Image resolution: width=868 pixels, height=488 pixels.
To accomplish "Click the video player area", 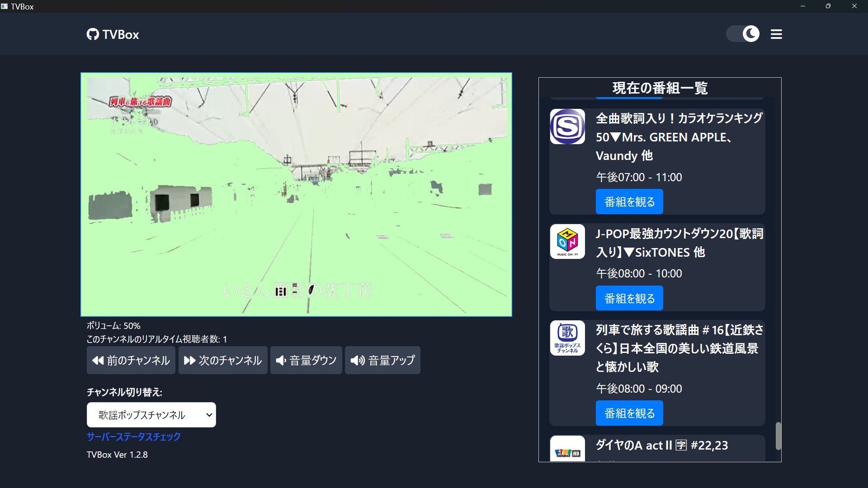I will click(296, 194).
